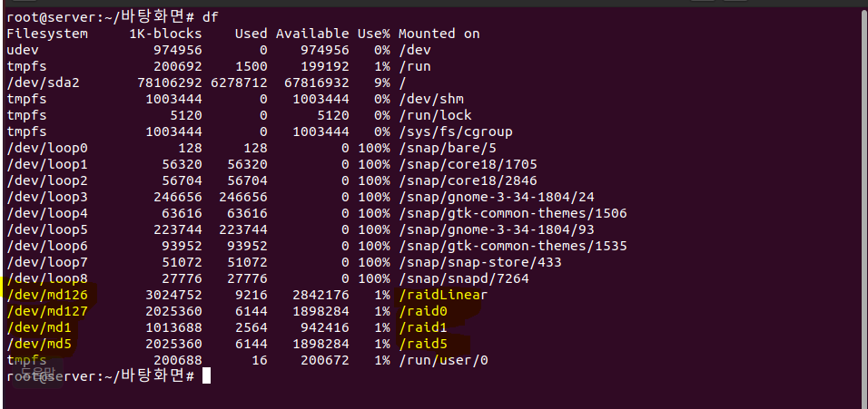Click the 199192 available value for /run
The width and height of the screenshot is (868, 409).
coord(325,66)
